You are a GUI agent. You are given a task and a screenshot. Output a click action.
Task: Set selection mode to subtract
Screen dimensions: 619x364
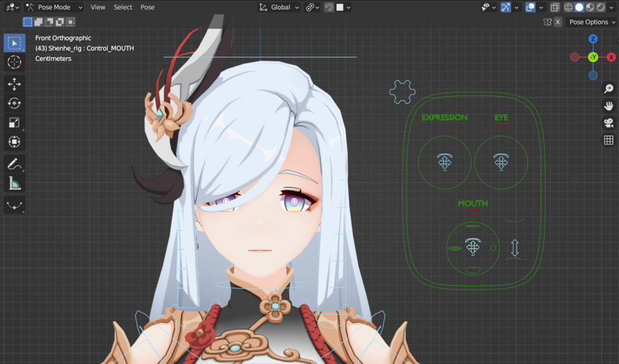tap(49, 22)
